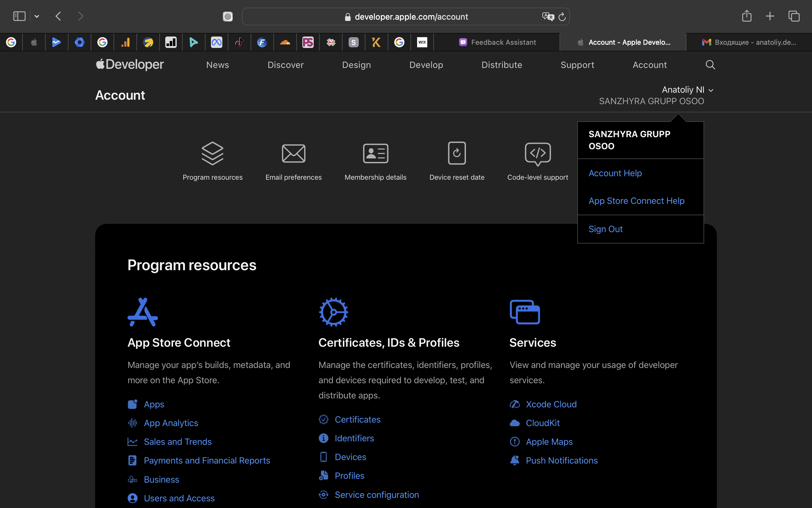Image resolution: width=812 pixels, height=508 pixels.
Task: Click App Store Connect Help link
Action: (x=636, y=201)
